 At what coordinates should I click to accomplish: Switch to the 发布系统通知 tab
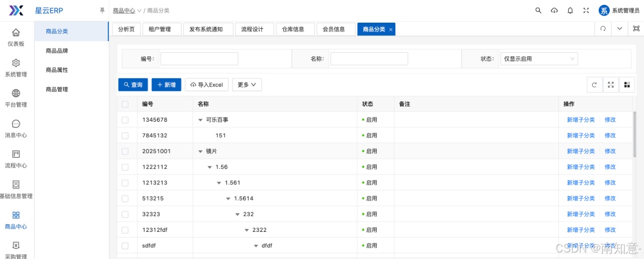(208, 29)
